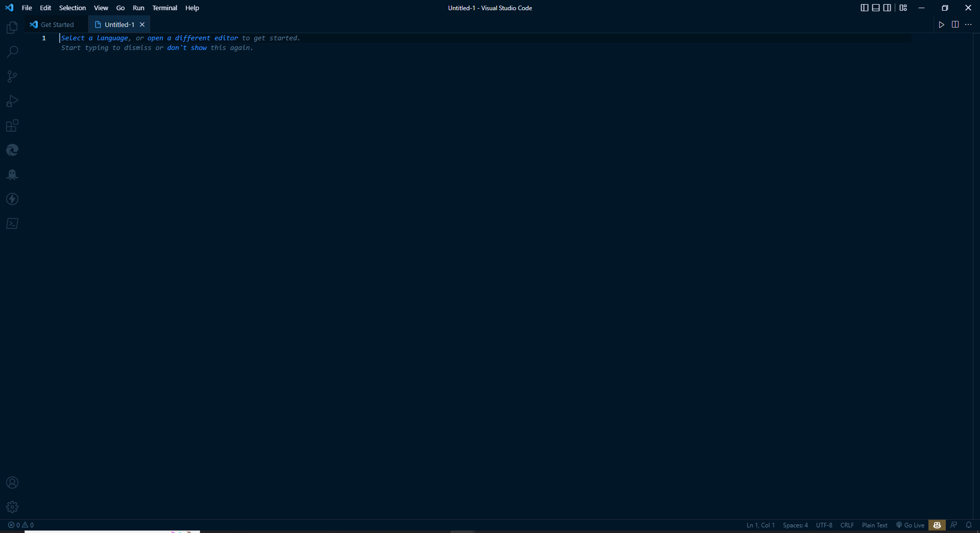Image resolution: width=980 pixels, height=533 pixels.
Task: Open the GitHub Copilot status bar icon
Action: pos(937,525)
